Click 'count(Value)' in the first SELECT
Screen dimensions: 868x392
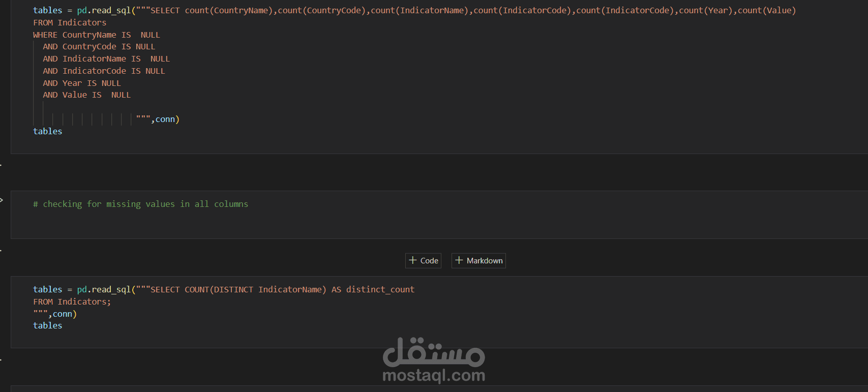(767, 10)
